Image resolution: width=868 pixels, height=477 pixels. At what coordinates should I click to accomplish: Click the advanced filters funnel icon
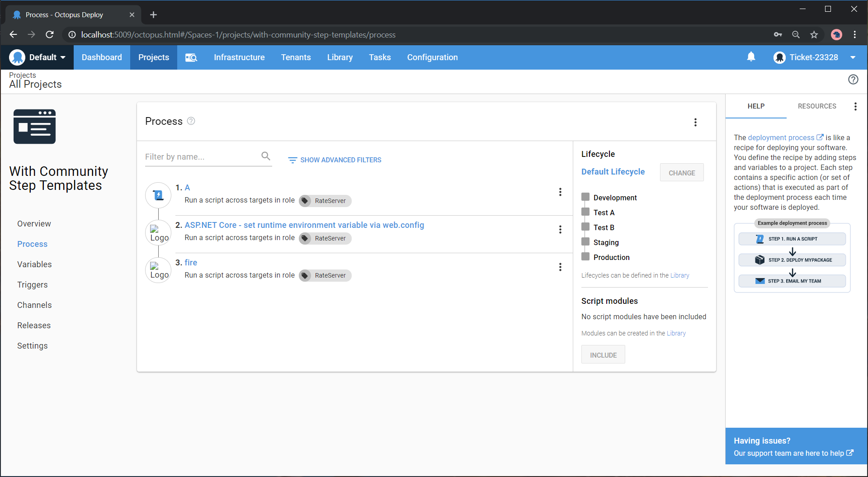point(292,160)
